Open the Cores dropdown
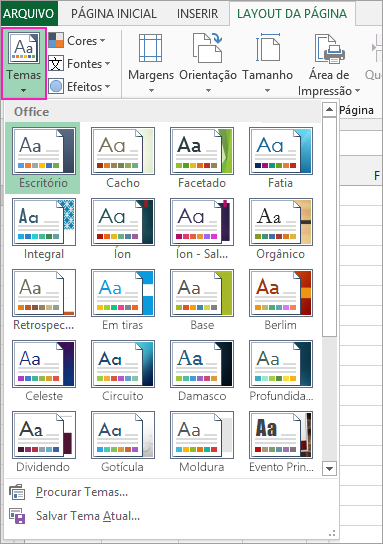The image size is (383, 544). tap(77, 41)
